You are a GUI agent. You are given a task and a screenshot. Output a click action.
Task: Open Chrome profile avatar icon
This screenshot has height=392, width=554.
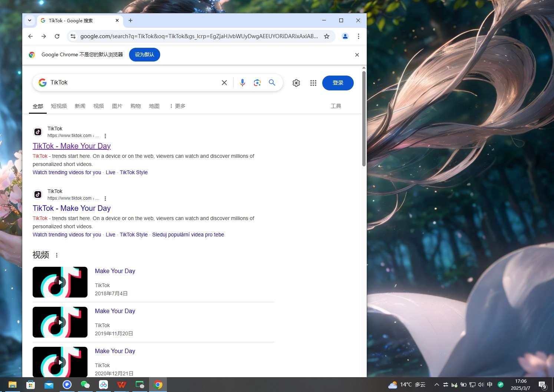tap(345, 36)
